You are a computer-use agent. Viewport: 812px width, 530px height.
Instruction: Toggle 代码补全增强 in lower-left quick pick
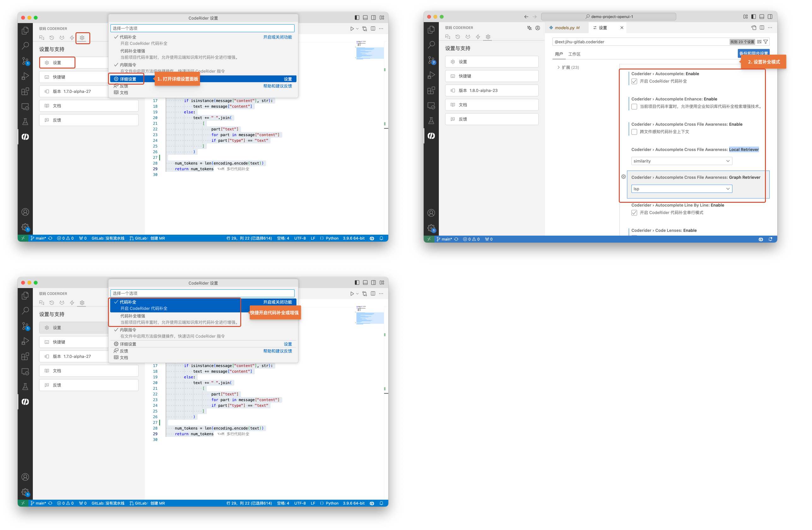click(x=203, y=319)
